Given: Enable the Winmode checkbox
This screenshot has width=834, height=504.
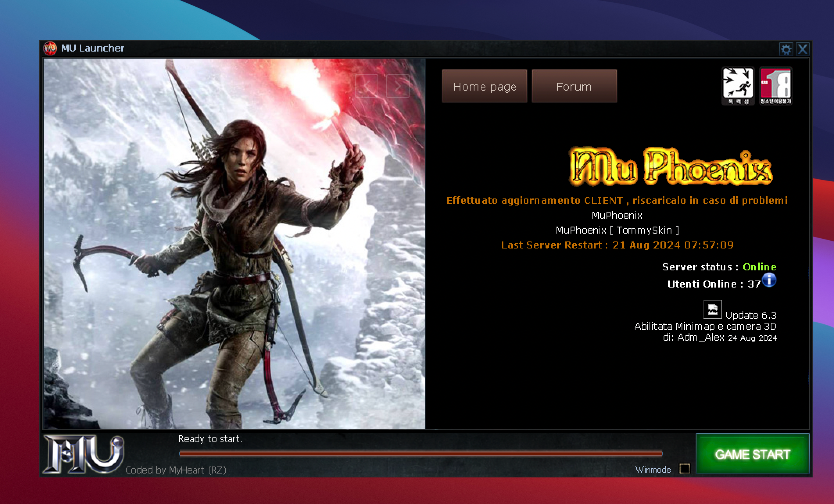Looking at the screenshot, I should pyautogui.click(x=685, y=468).
